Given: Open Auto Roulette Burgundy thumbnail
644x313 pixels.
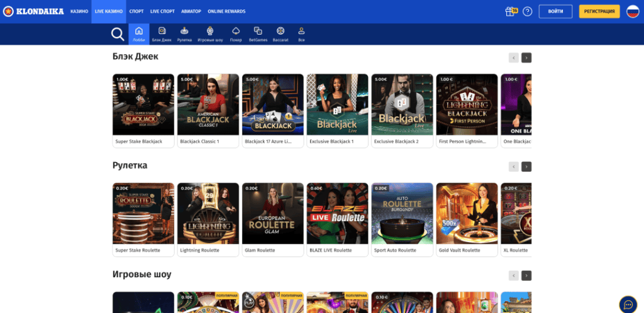Looking at the screenshot, I should (x=402, y=213).
